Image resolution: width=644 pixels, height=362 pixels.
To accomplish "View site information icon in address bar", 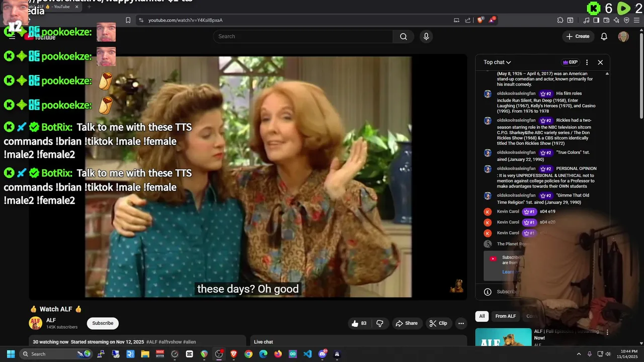I will 141,20.
